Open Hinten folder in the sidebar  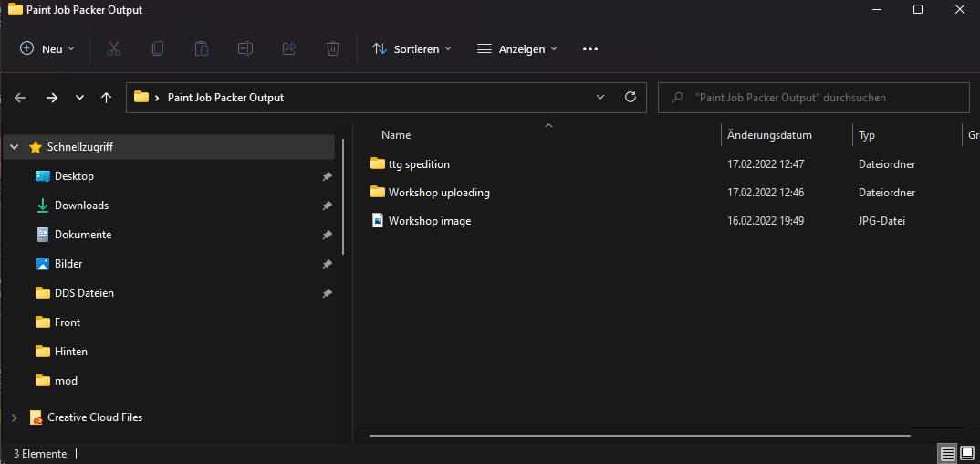tap(71, 352)
